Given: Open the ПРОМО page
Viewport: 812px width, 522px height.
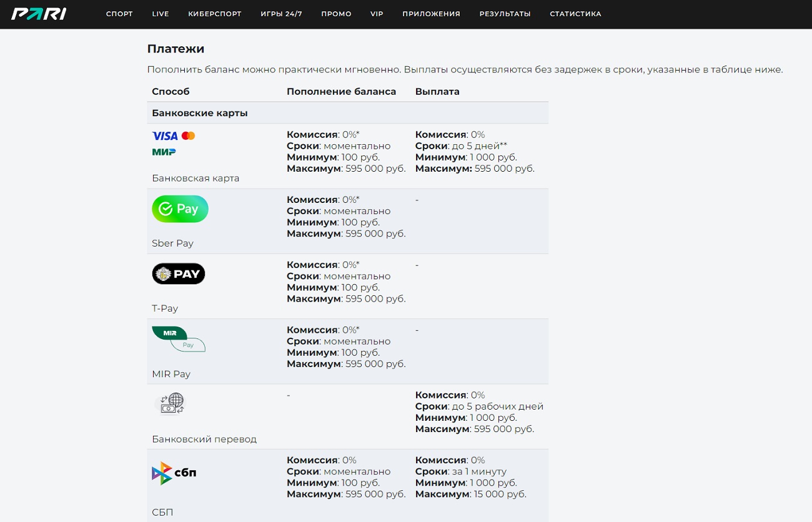Looking at the screenshot, I should 336,14.
